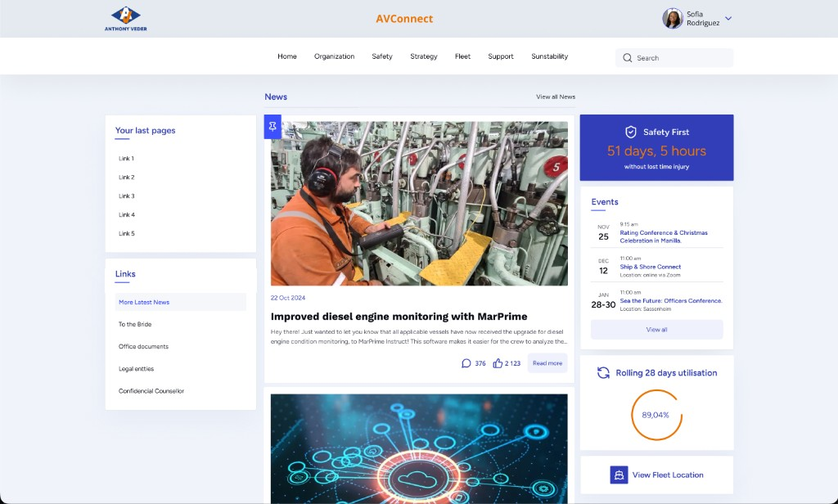
Task: Open Improved diesel engine monitoring headline
Action: (x=399, y=317)
